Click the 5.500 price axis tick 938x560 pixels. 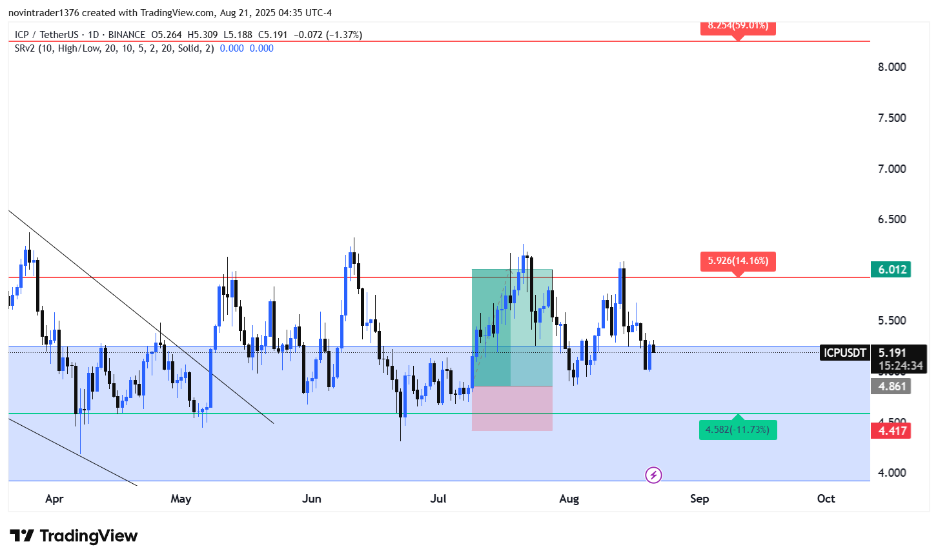892,321
